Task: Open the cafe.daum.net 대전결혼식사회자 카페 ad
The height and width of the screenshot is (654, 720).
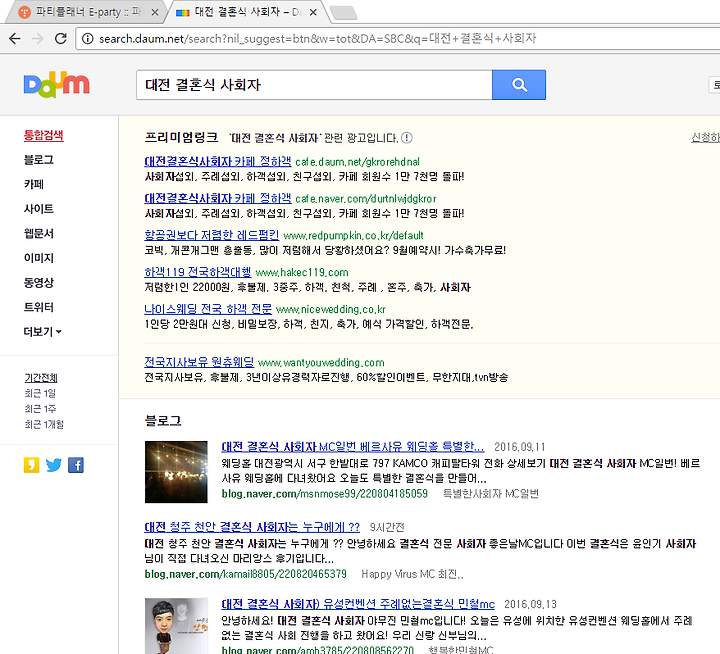Action: coord(218,162)
